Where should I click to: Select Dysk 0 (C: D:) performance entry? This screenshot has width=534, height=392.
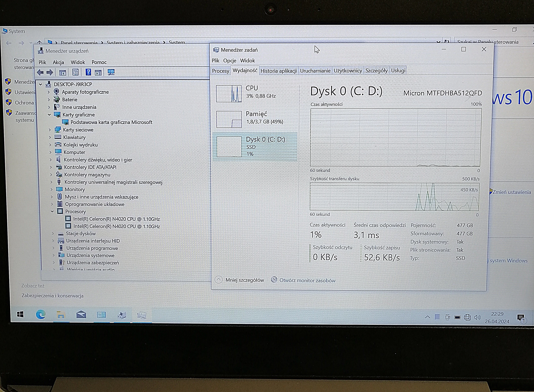[255, 146]
